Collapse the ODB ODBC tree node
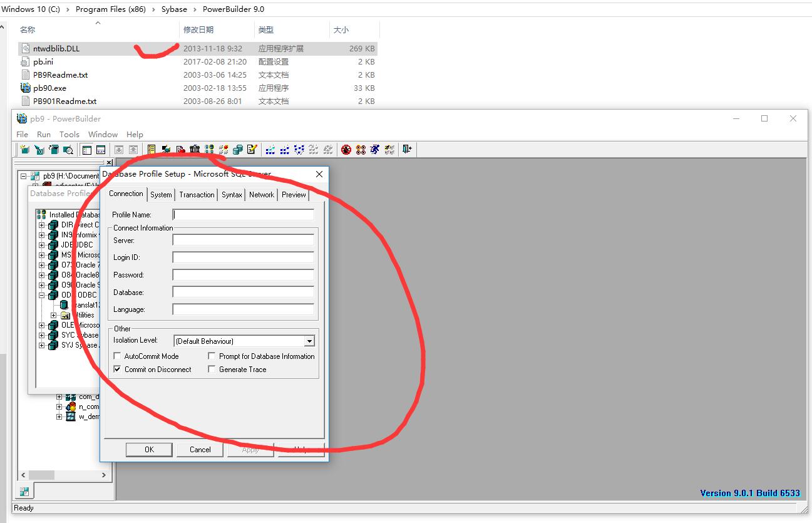The width and height of the screenshot is (812, 523). (42, 295)
